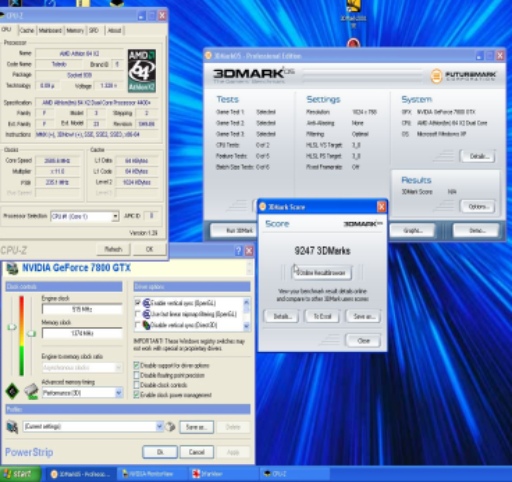Click the NVIDIA GeForce 7800 GTX card icon
The height and width of the screenshot is (482, 512).
(x=12, y=268)
